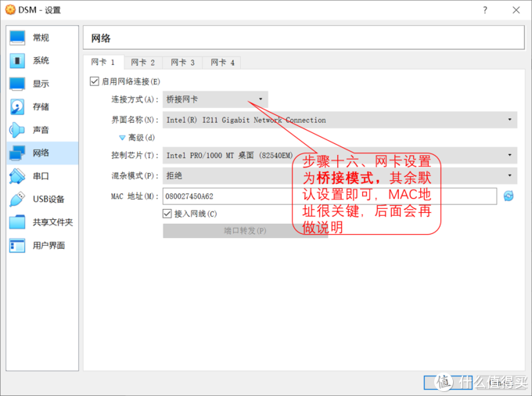This screenshot has width=532, height=396.
Task: Select 声音 label in settings list
Action: click(41, 130)
